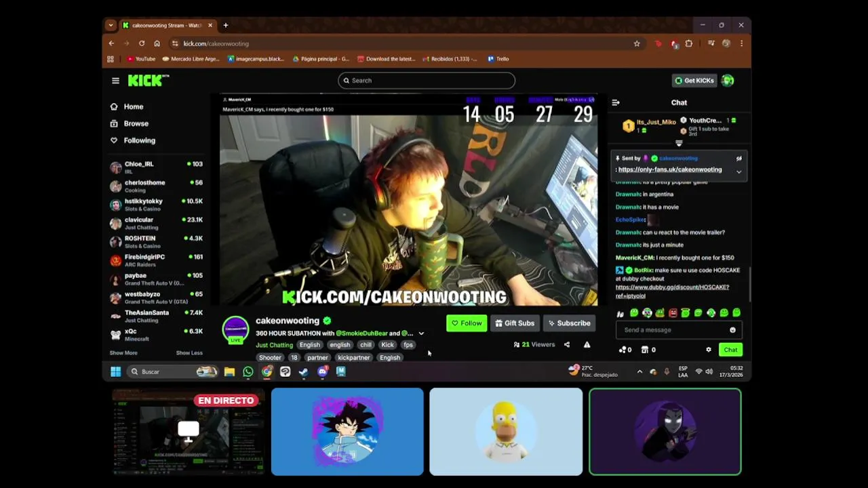The height and width of the screenshot is (488, 868).
Task: Focus the Kick search field
Action: point(427,81)
